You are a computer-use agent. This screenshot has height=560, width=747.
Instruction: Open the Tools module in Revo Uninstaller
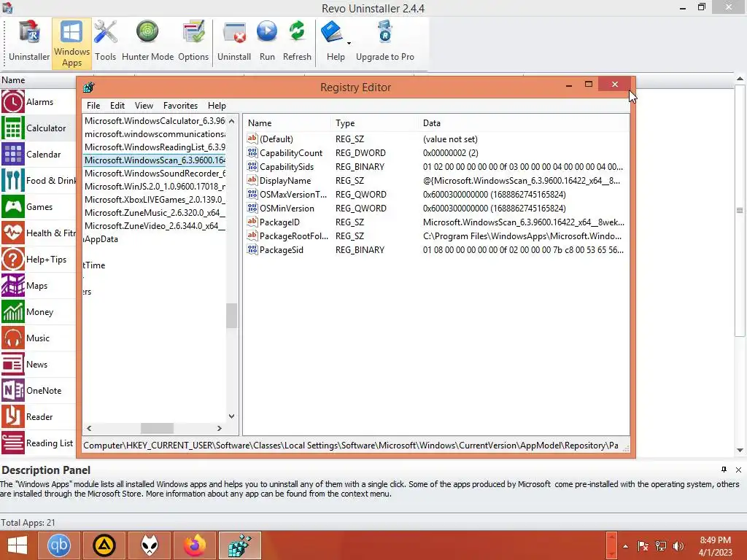[105, 43]
